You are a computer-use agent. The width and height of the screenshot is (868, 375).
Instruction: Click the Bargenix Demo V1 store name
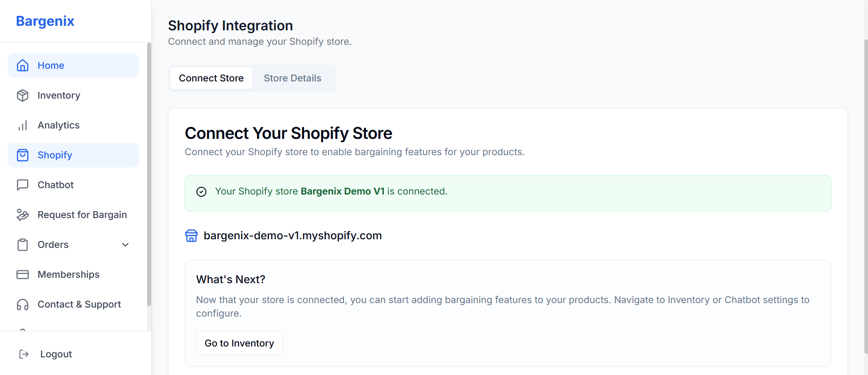click(x=343, y=191)
